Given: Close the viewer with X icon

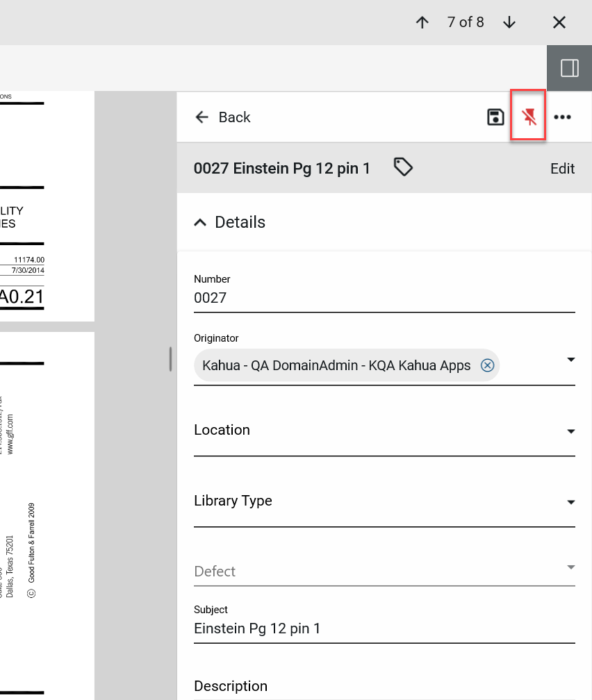Looking at the screenshot, I should 559,22.
